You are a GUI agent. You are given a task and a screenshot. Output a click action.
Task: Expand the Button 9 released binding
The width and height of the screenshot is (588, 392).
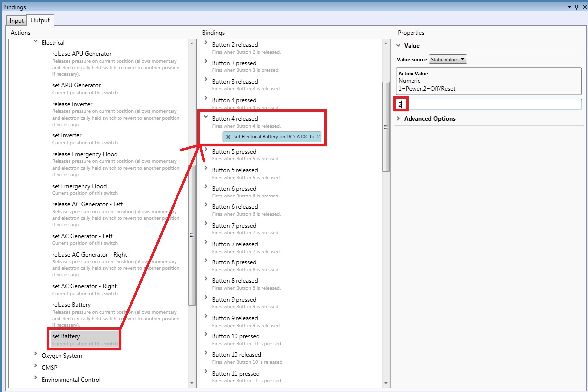(206, 316)
